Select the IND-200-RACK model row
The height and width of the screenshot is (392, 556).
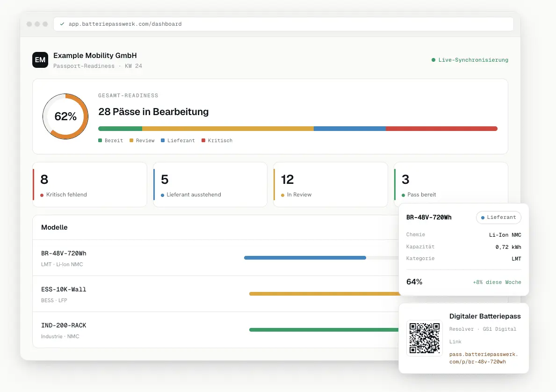pos(216,330)
